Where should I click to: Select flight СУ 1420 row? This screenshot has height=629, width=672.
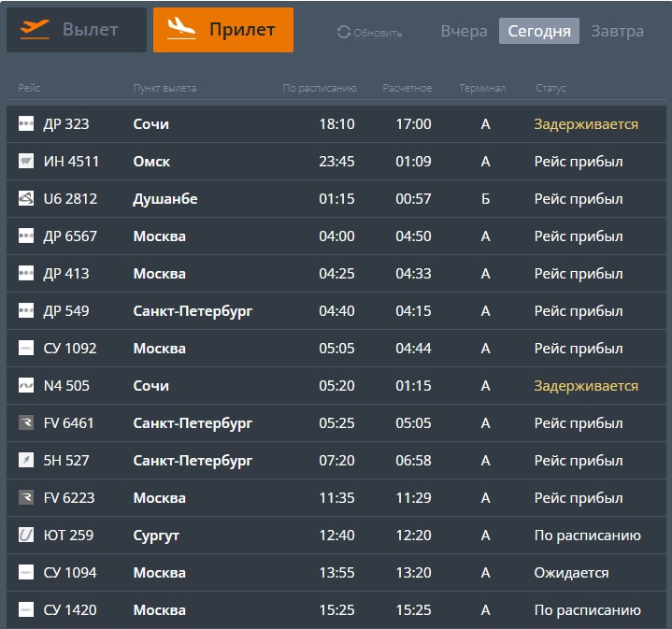click(x=70, y=610)
